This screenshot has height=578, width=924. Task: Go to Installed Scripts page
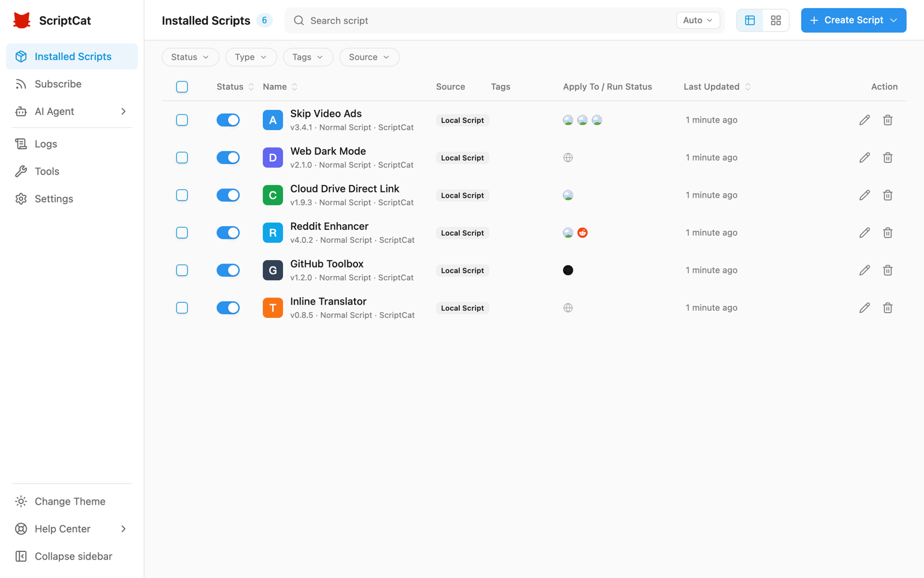[72, 57]
